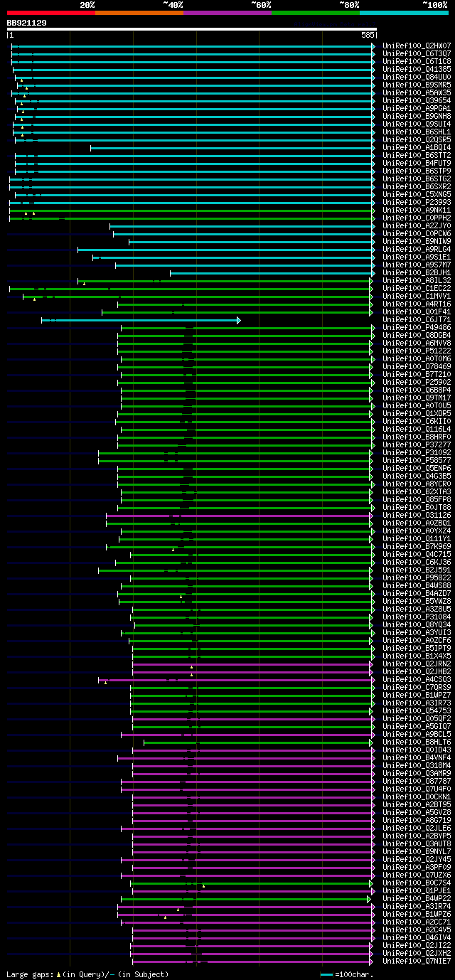
Task: Open hit UniRef100_Q2HW07
Action: [x=417, y=46]
